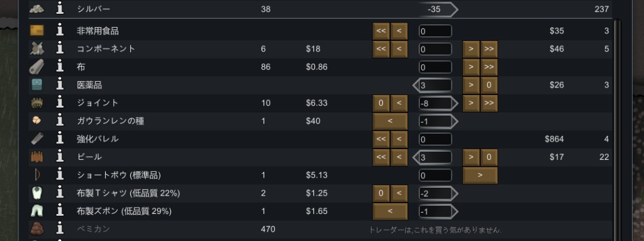
Task: Click the < button for ガウランレンの種
Action: click(390, 121)
